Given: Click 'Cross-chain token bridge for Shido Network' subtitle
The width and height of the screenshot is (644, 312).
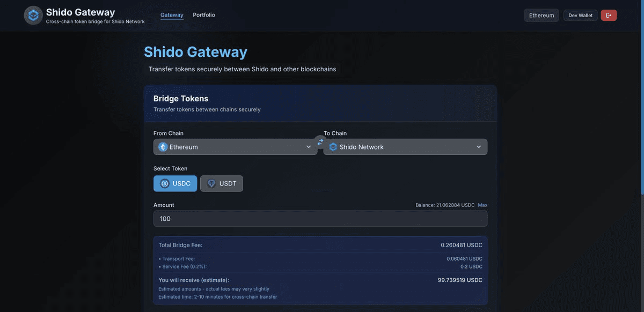Looking at the screenshot, I should [x=96, y=21].
